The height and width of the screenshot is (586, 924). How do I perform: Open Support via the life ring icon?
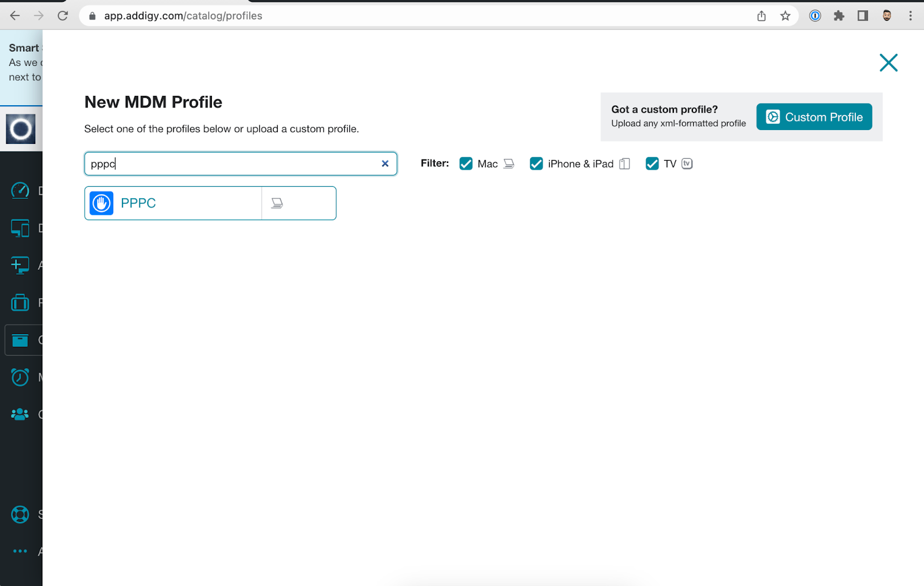point(20,514)
